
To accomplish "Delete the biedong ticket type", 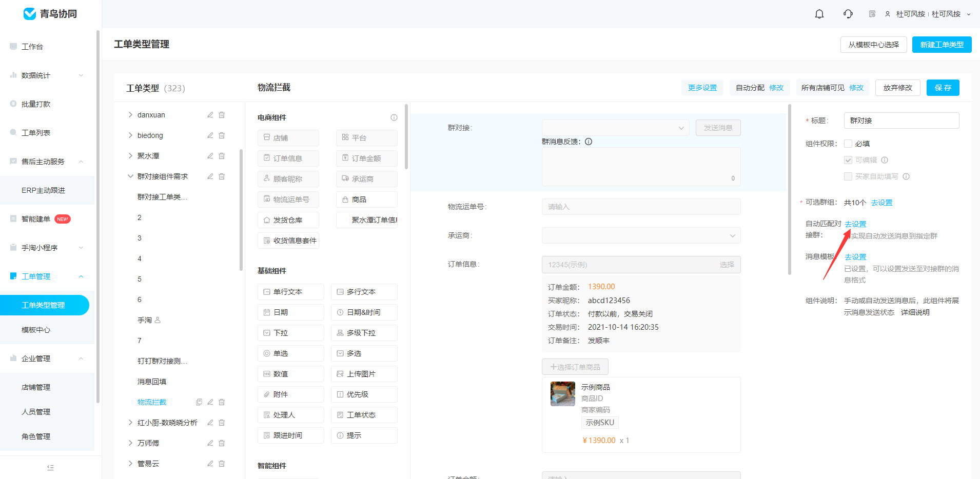I will 222,135.
